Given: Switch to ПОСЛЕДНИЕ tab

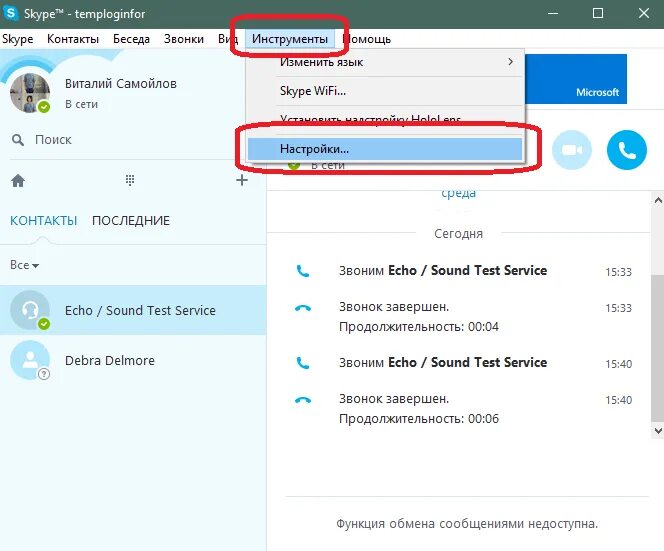Looking at the screenshot, I should tap(131, 221).
